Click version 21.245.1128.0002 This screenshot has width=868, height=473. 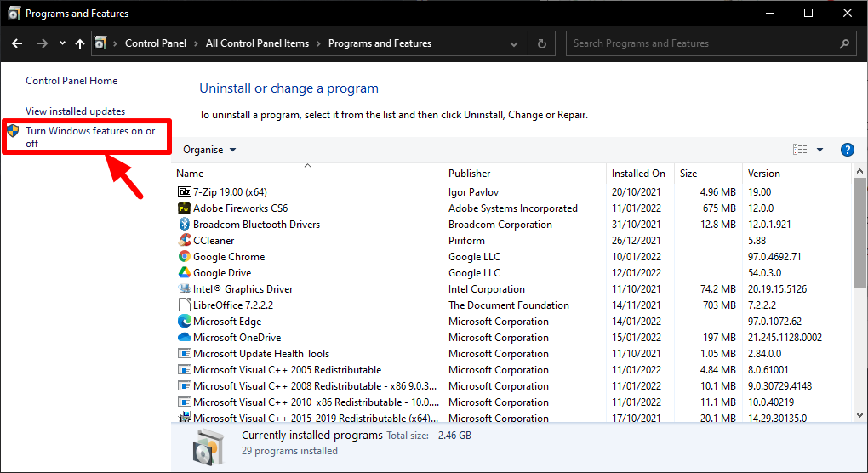785,338
